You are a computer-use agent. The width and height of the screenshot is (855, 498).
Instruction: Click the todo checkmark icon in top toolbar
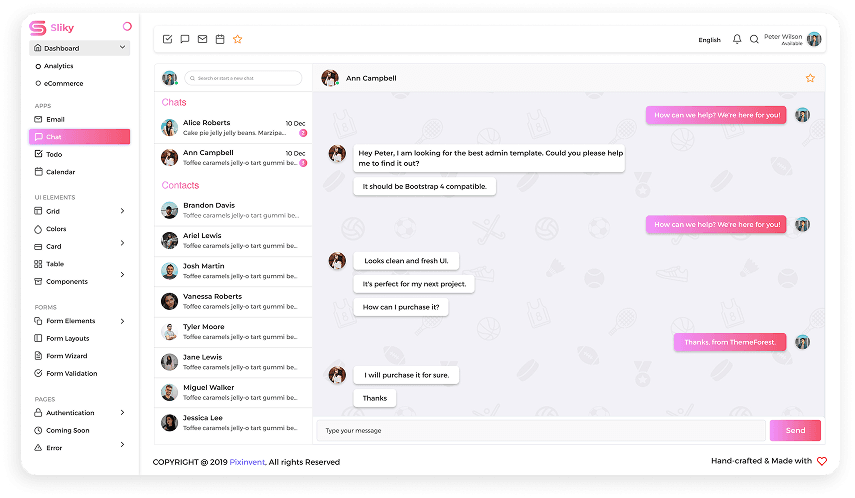pyautogui.click(x=167, y=40)
